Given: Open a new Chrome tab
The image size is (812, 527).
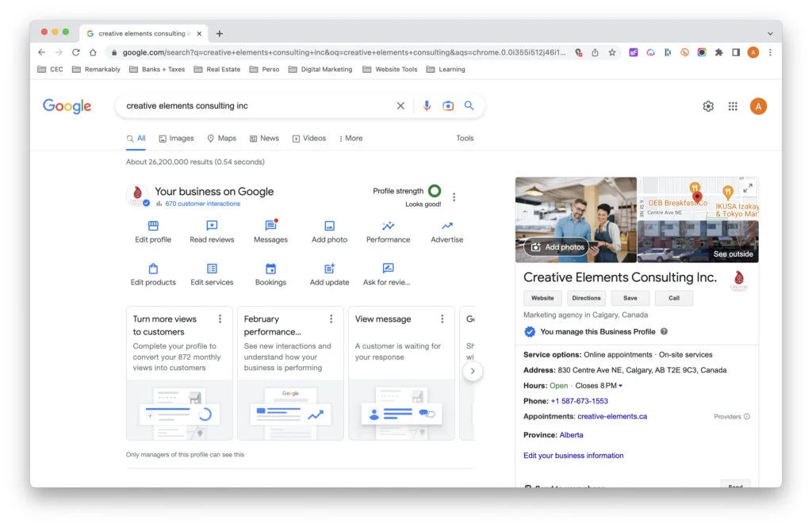Looking at the screenshot, I should coord(220,33).
